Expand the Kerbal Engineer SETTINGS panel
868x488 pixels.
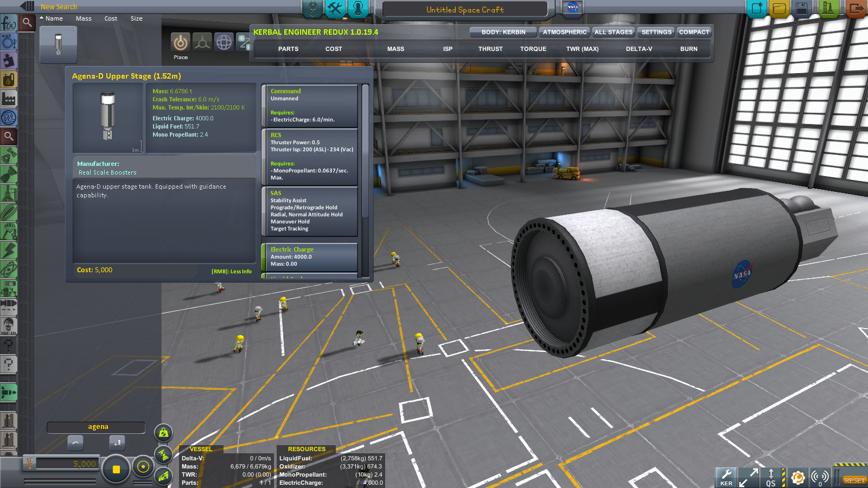tap(656, 32)
